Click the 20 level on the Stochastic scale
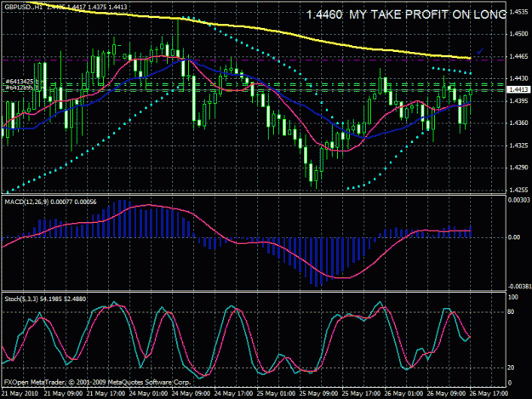 pyautogui.click(x=512, y=368)
